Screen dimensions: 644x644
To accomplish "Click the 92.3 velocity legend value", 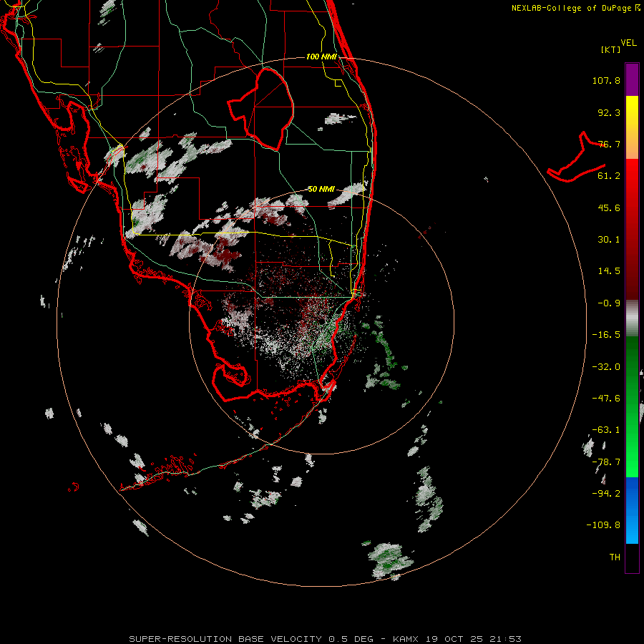I will [609, 112].
